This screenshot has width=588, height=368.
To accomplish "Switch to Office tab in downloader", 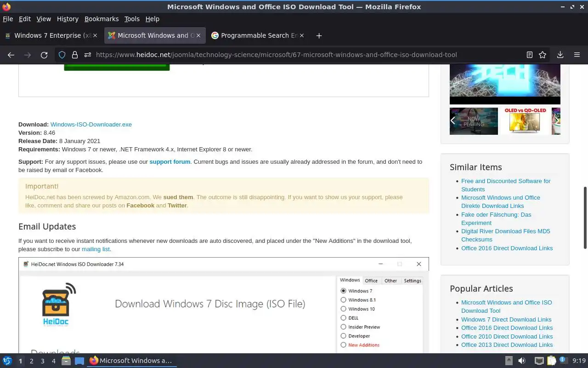I will (371, 281).
